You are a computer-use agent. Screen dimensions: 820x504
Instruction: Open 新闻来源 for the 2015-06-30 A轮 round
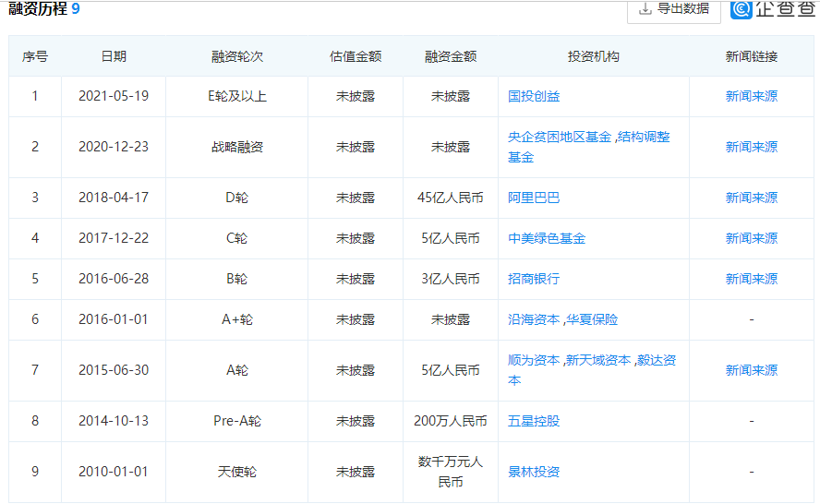click(x=751, y=370)
